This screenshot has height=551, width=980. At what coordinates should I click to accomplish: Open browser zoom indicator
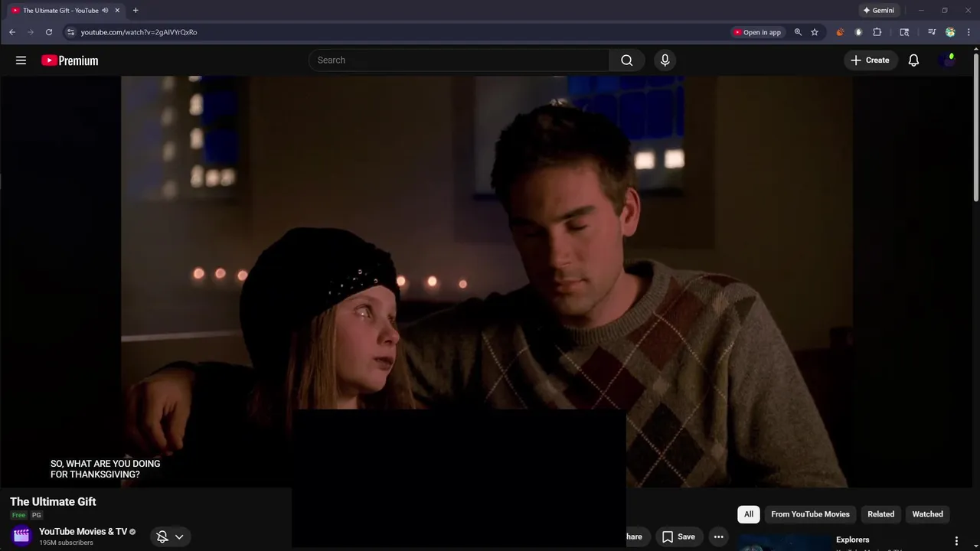coord(798,32)
